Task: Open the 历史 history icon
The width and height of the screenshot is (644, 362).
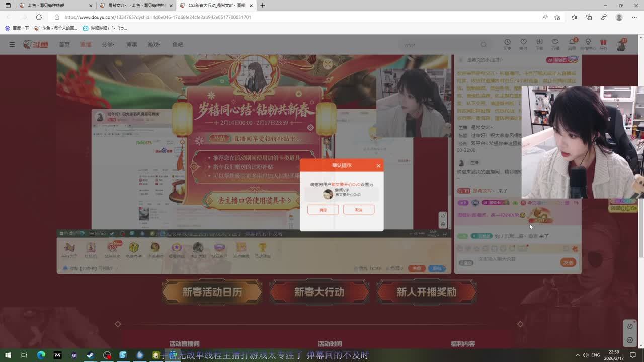Action: (x=507, y=44)
